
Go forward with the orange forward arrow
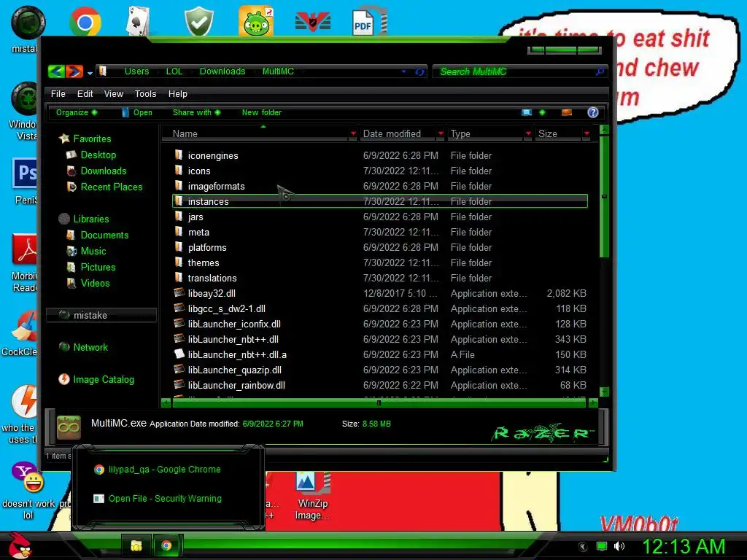tap(74, 71)
